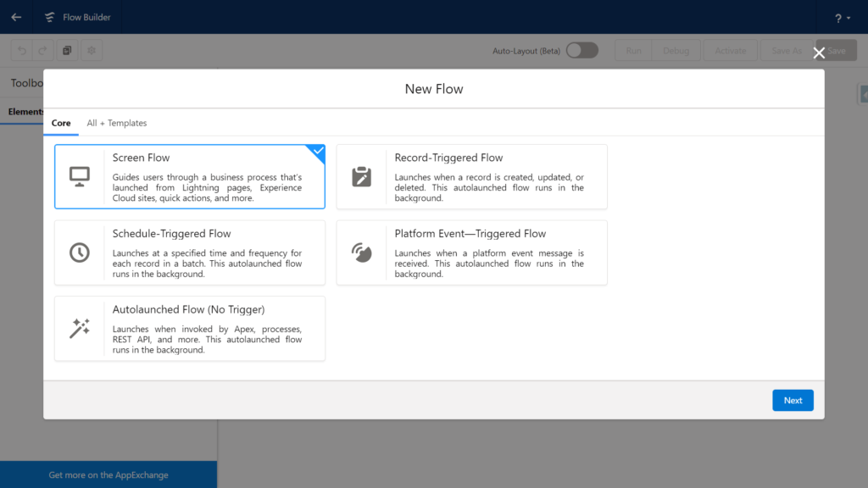
Task: Open the help question mark menu
Action: (x=842, y=18)
